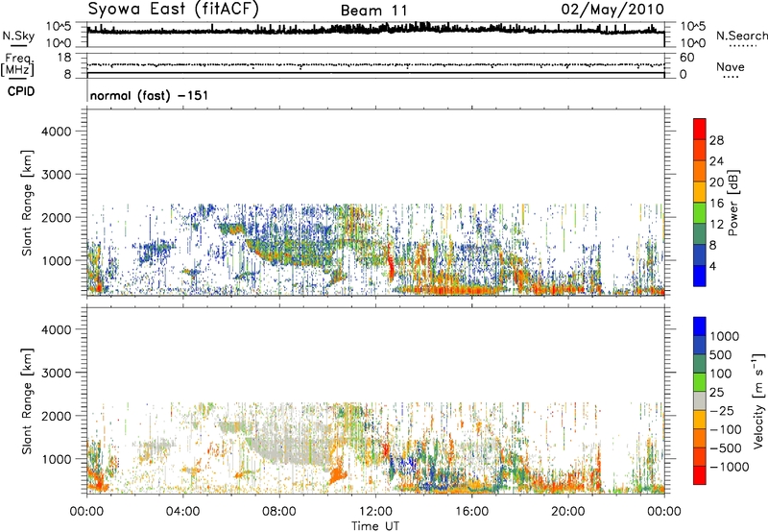This screenshot has height=532, width=768.
Task: Click the noise level trace in the top panel
Action: point(375,30)
